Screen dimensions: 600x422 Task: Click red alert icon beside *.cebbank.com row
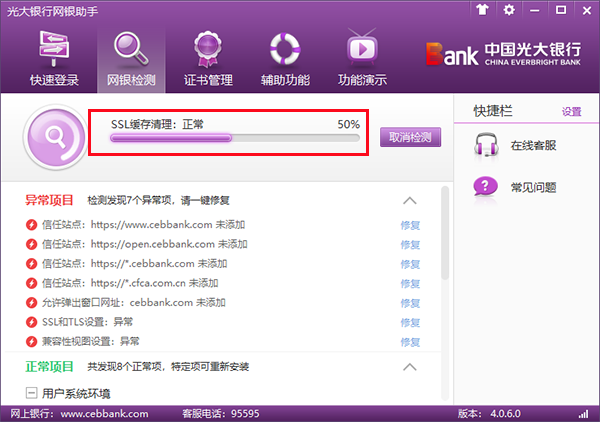31,264
